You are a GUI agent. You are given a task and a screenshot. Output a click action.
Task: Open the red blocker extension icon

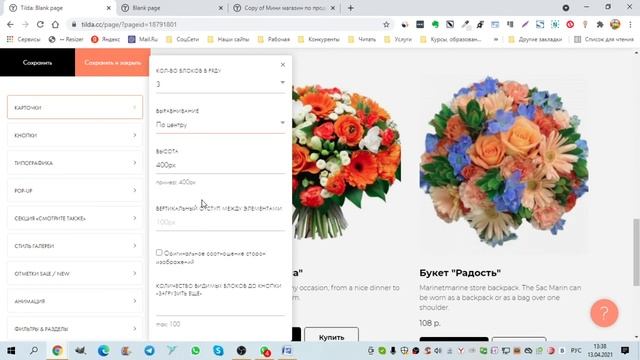(570, 24)
